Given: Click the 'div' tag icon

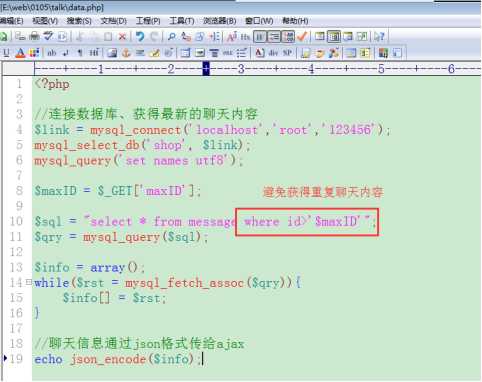Looking at the screenshot, I should point(273,53).
